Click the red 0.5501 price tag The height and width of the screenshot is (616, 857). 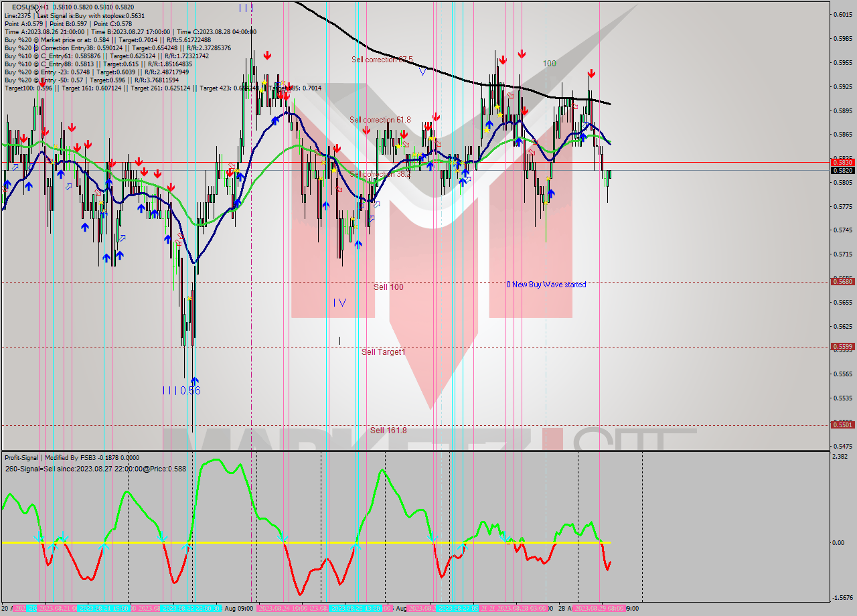click(842, 425)
